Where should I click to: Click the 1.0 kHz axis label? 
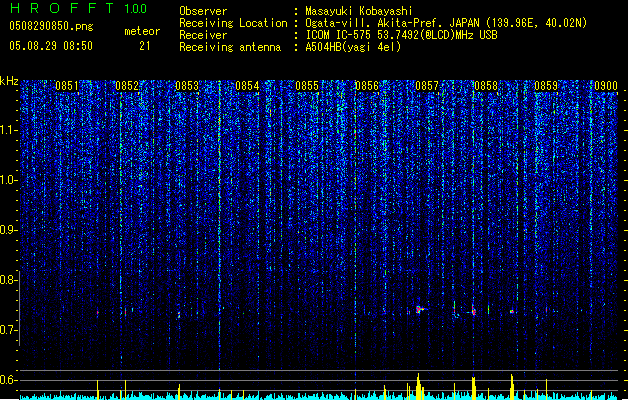[9, 181]
